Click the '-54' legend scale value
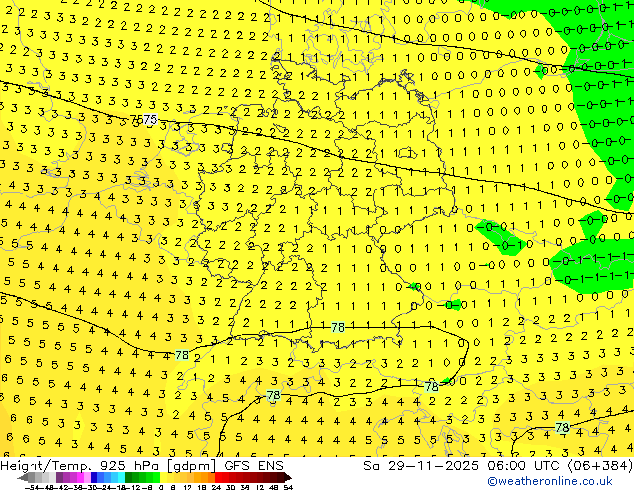The image size is (634, 490). pyautogui.click(x=31, y=487)
